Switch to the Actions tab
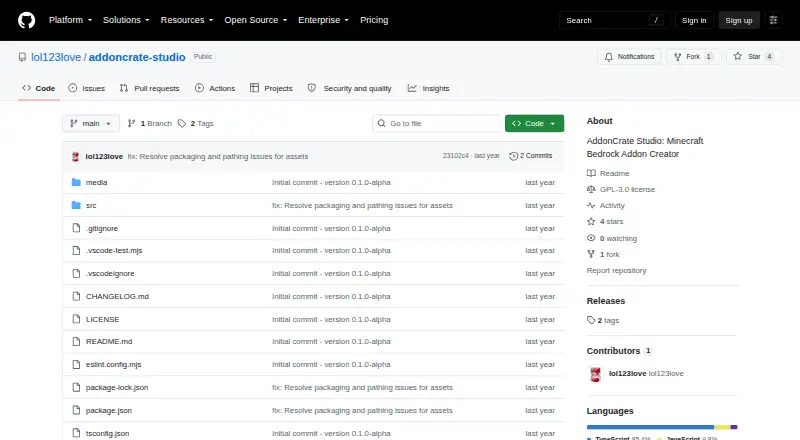The height and width of the screenshot is (440, 800). [215, 88]
